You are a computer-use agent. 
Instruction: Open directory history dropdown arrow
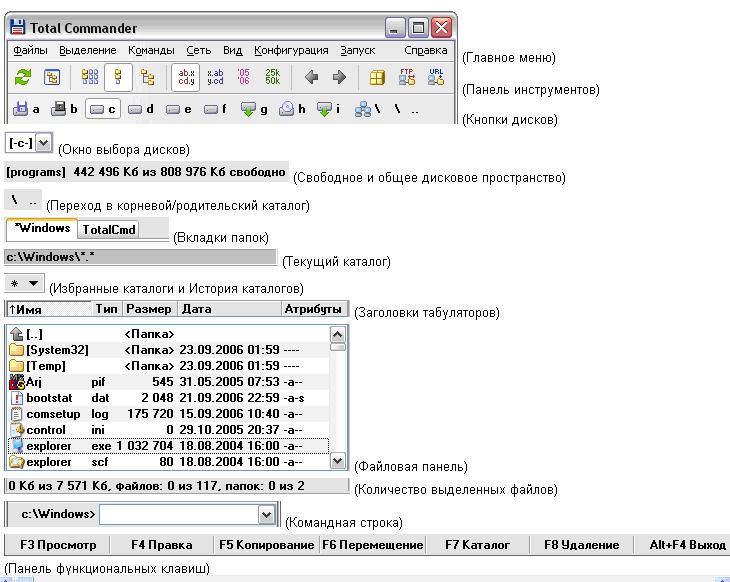coord(34,283)
